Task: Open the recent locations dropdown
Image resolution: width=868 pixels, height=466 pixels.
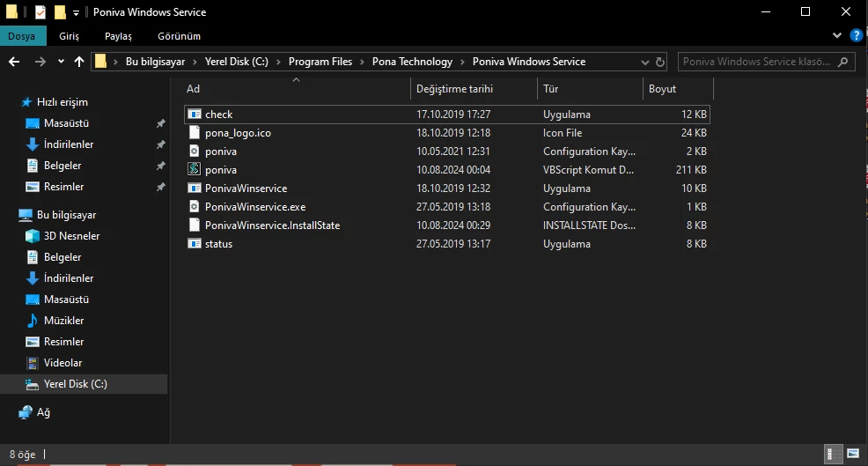Action: (61, 62)
